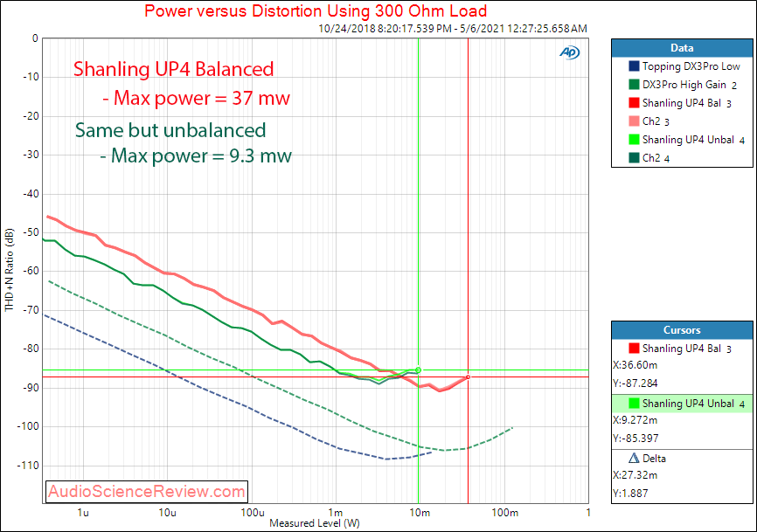The height and width of the screenshot is (532, 757).
Task: Select the bright green Shanling UP4 Unbal legend swatch
Action: coord(634,140)
